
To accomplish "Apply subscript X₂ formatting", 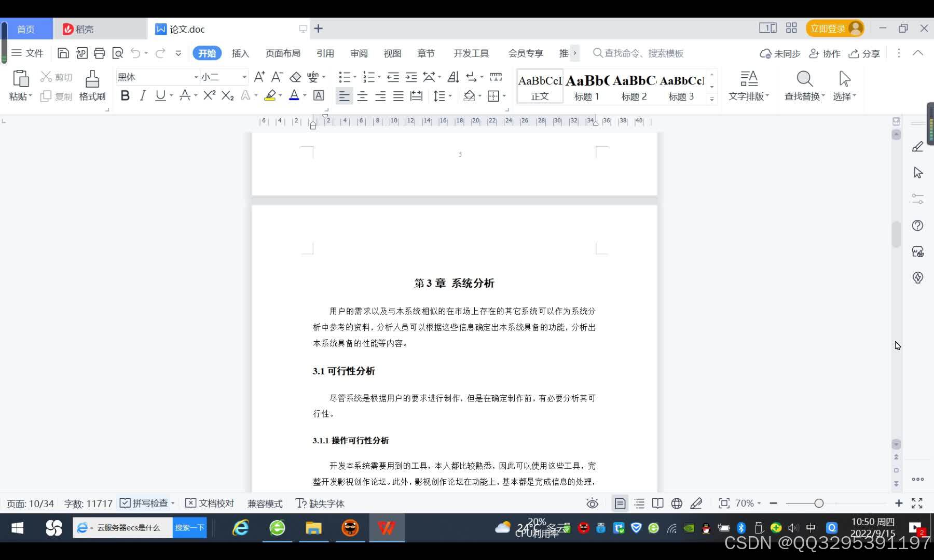I will click(227, 95).
